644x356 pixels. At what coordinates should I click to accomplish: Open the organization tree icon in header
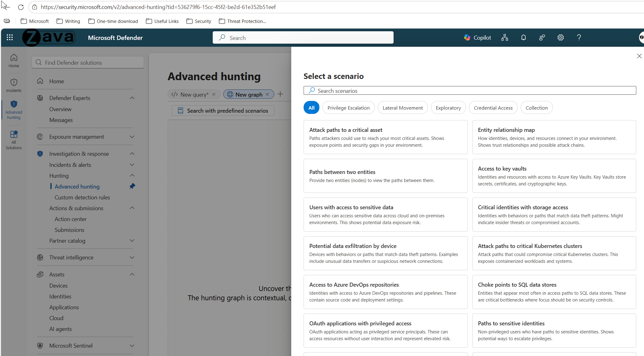[x=505, y=37]
